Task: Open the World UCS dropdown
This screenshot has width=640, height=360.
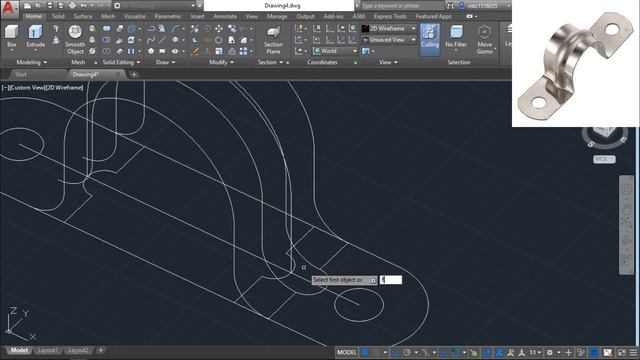Action: (335, 51)
